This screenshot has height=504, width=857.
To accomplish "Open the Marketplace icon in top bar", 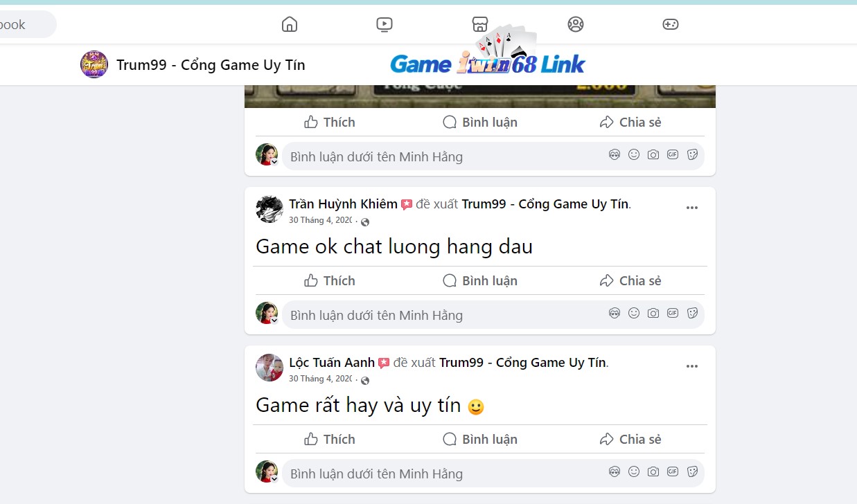I will (479, 24).
